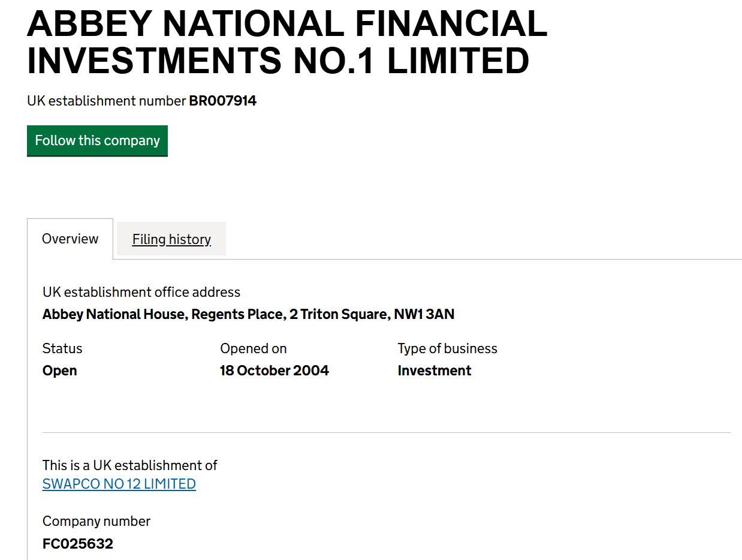Click the Abbey National Financial Investments heading
The height and width of the screenshot is (560, 742).
(x=287, y=42)
